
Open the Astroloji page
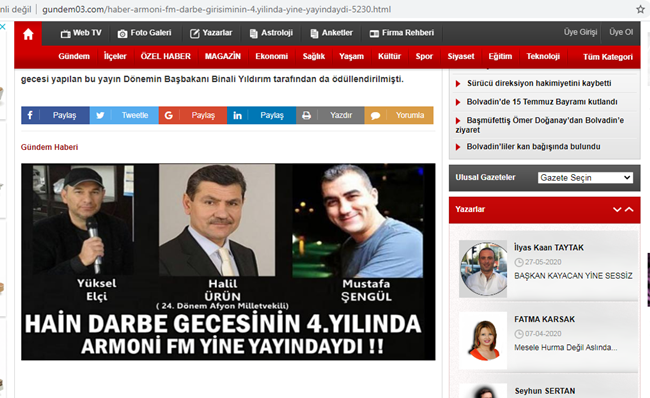[x=271, y=33]
